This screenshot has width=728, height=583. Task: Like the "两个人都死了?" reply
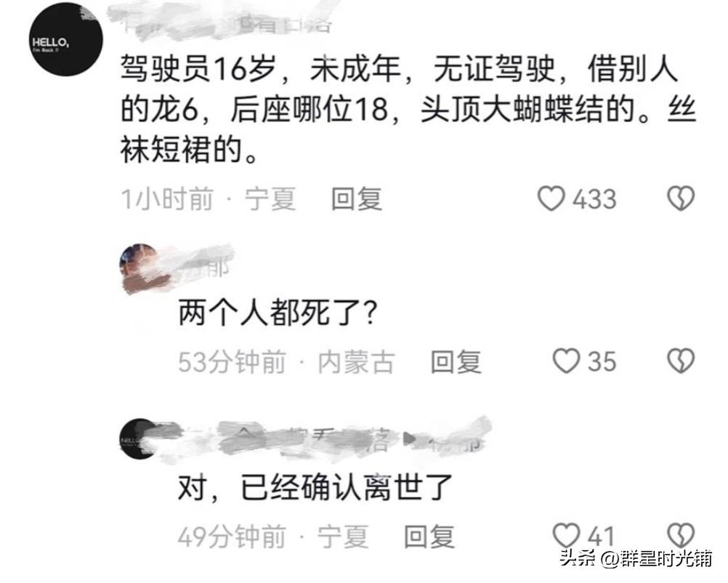[x=566, y=361]
